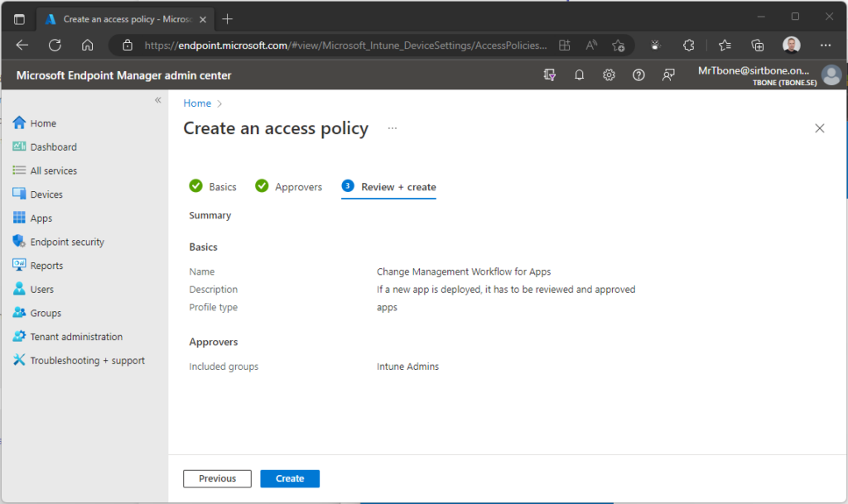
Task: Click the Create button
Action: (x=290, y=478)
